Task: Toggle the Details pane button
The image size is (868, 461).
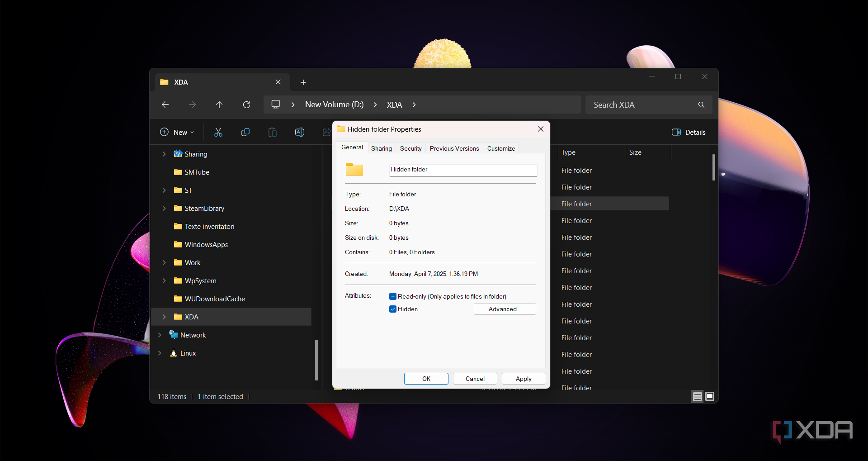Action: coord(689,132)
